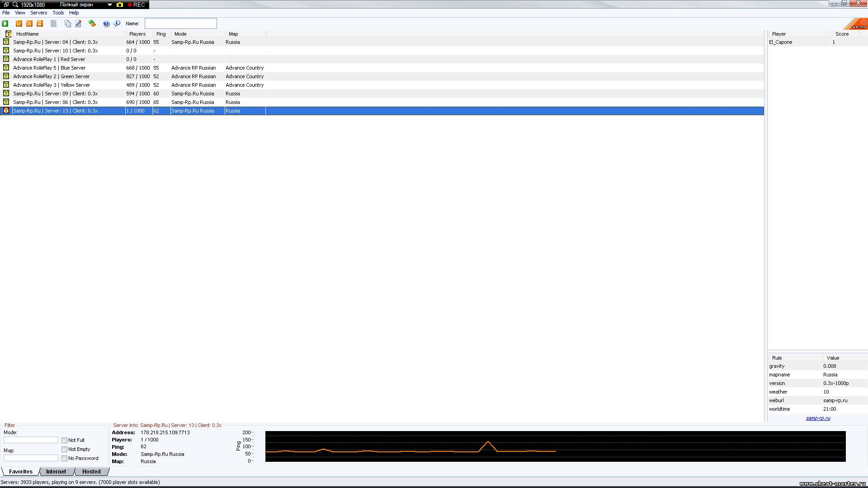Click the orange checkmark add server icon

[x=19, y=23]
